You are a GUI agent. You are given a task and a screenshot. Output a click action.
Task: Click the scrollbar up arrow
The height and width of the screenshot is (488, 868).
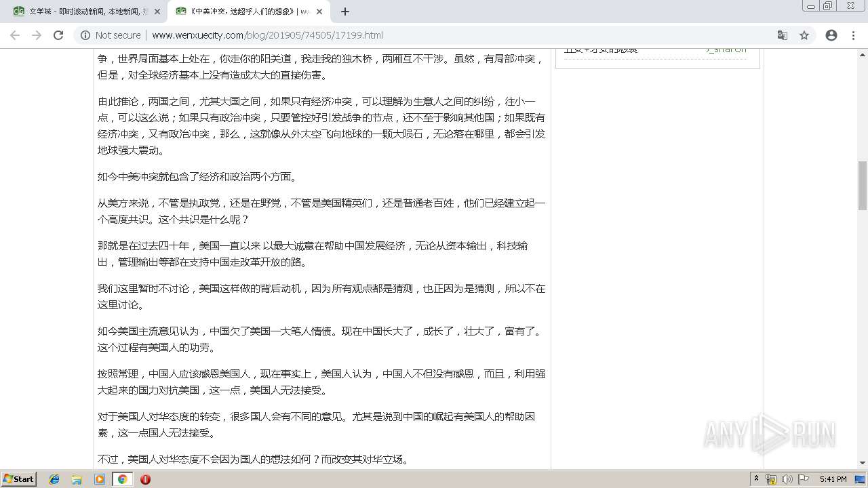pos(863,54)
